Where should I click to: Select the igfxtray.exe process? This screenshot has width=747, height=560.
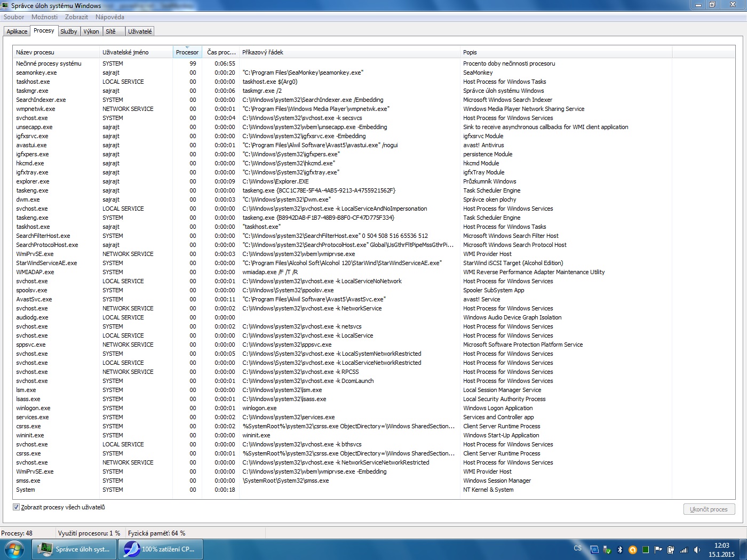373,172
